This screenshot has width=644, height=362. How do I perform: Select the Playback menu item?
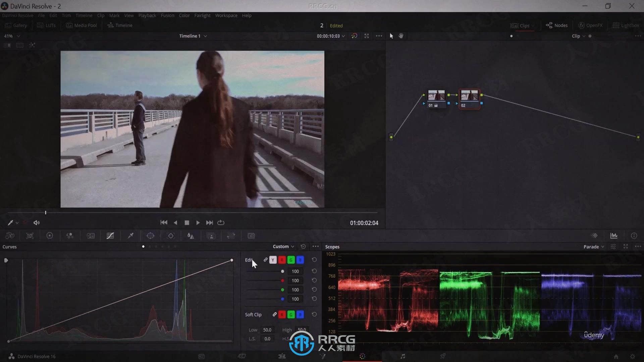click(x=147, y=15)
